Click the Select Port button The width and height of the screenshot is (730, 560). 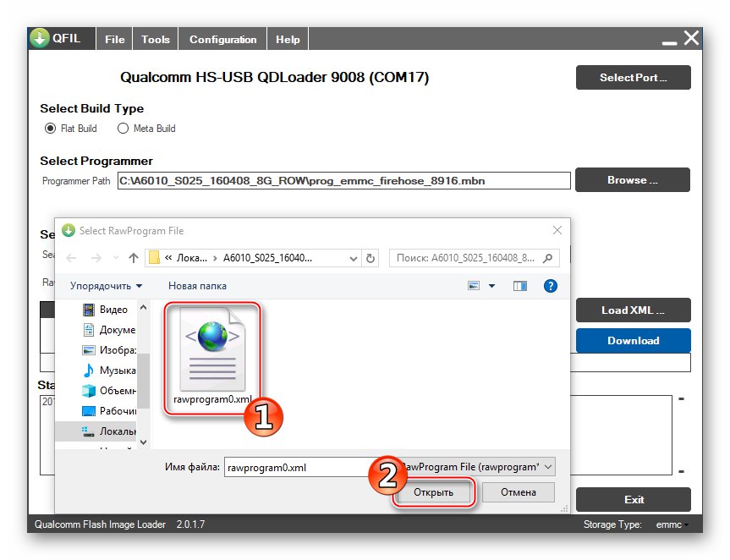[634, 77]
